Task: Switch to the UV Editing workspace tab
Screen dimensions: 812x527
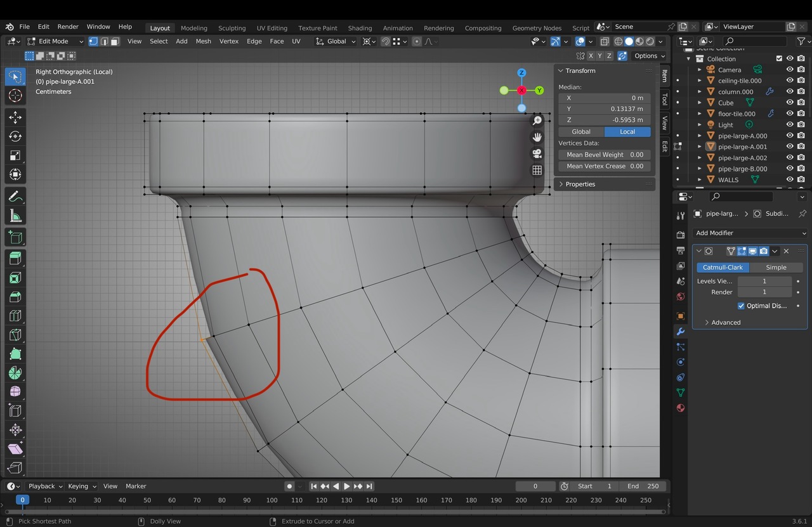Action: [272, 28]
